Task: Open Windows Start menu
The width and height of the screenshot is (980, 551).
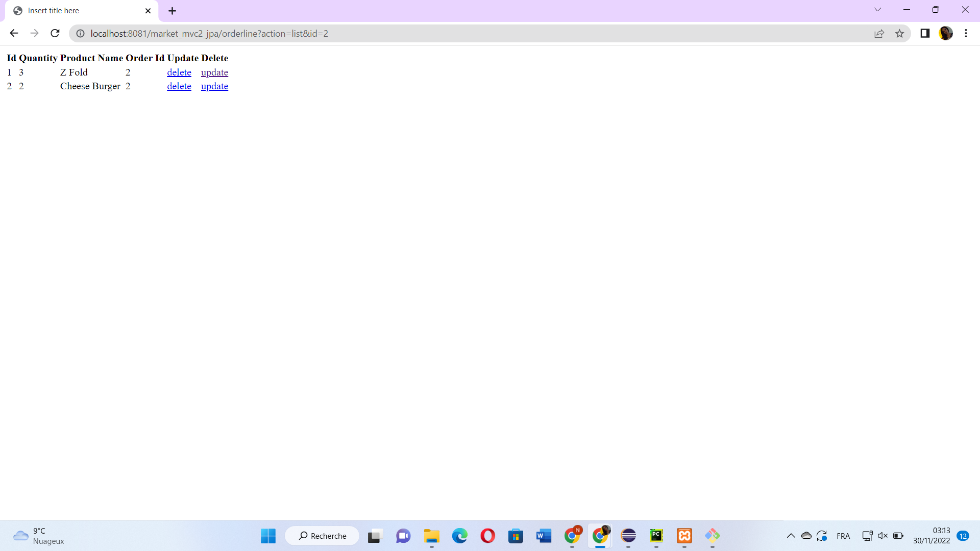Action: click(x=268, y=536)
